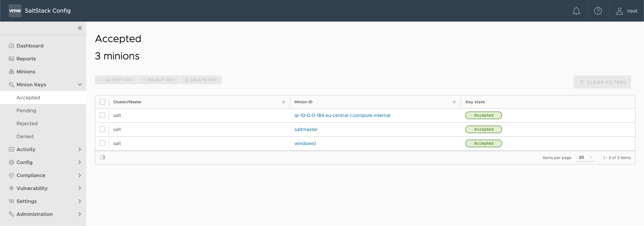Check the select-all checkbox in table header
This screenshot has height=226, width=644.
pos(102,102)
